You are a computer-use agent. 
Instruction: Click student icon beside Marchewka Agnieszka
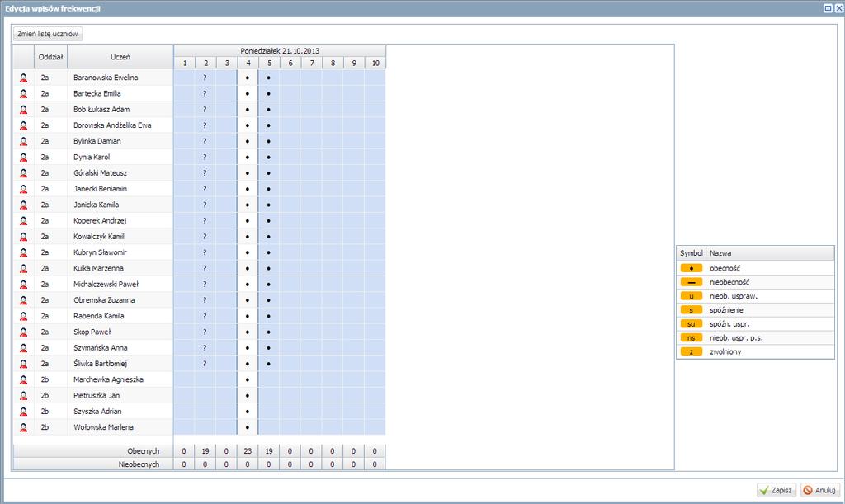(x=23, y=379)
